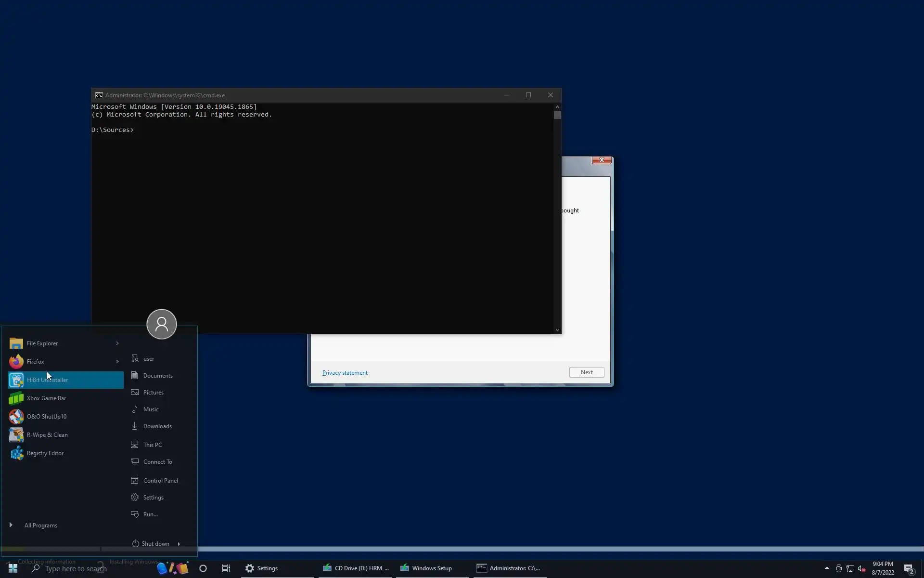The height and width of the screenshot is (578, 924).
Task: Expand the File Explorer jump list arrow
Action: [x=117, y=343]
